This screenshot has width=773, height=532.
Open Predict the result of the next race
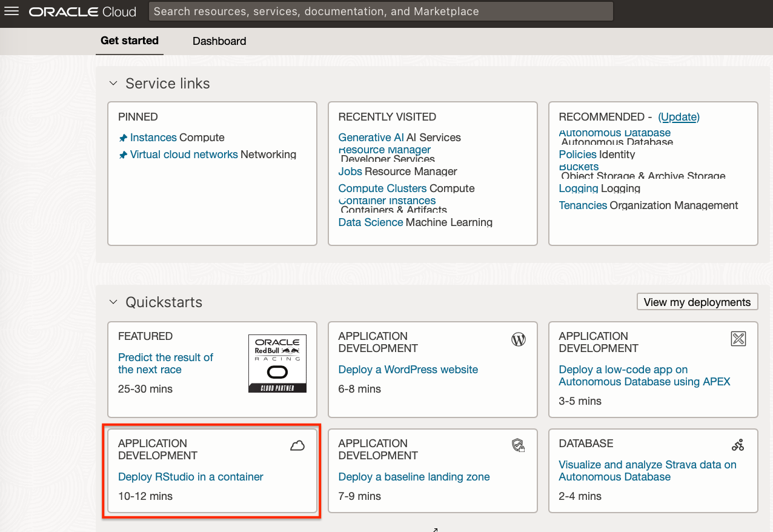coord(165,364)
